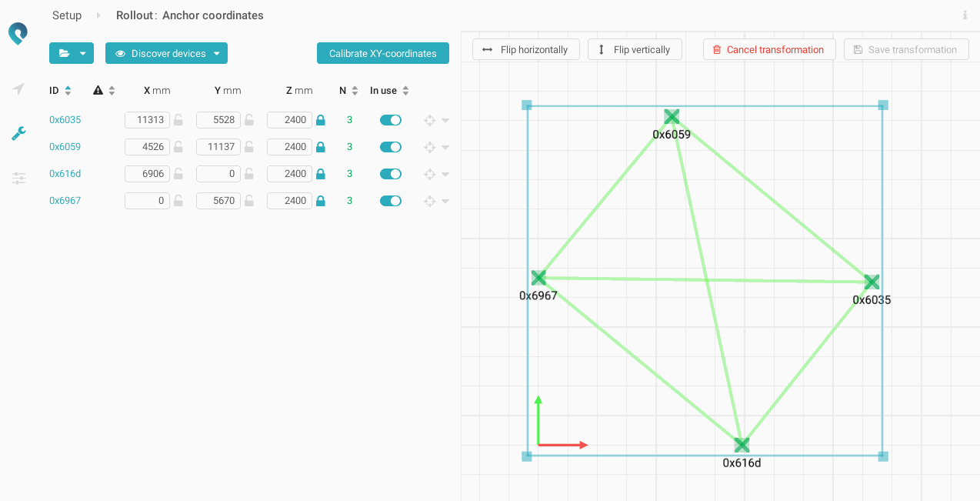Click Calibrate XY-coordinates button

click(x=382, y=53)
